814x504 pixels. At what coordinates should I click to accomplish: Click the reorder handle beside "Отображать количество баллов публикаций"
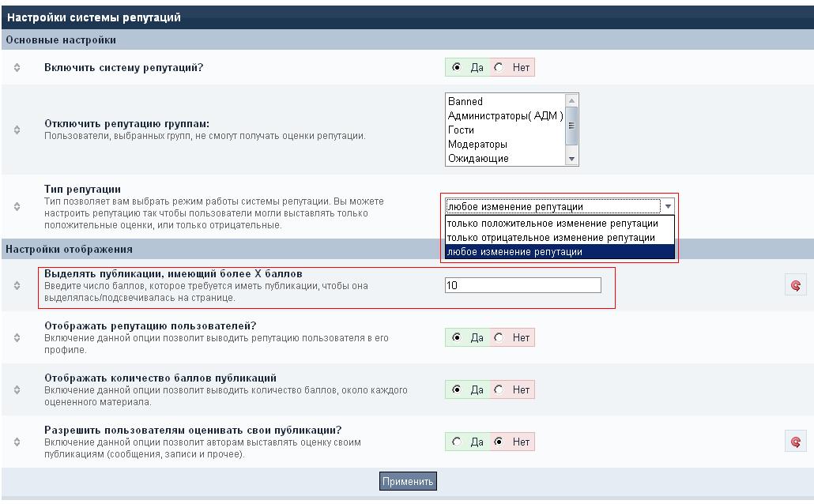tap(17, 390)
